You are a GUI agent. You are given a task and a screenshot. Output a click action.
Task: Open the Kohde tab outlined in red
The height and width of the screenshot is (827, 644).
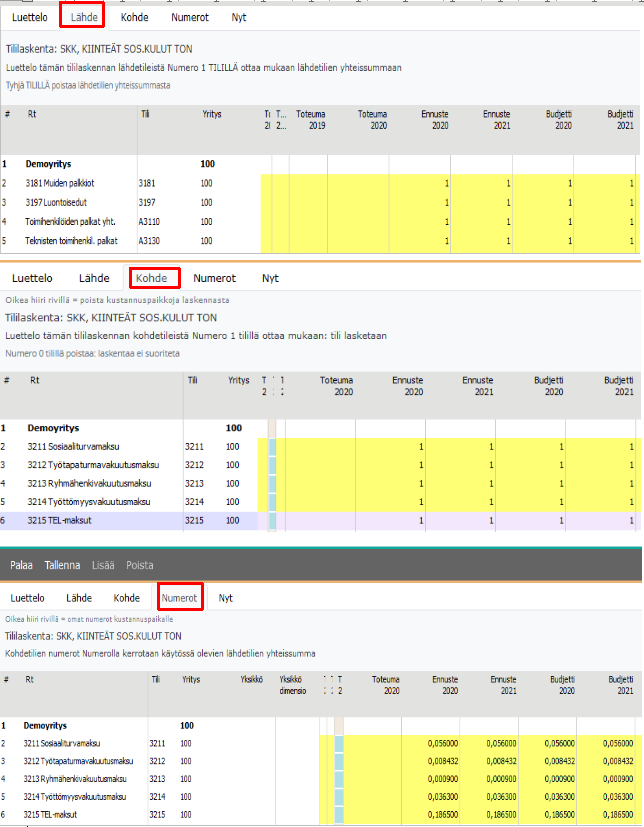pos(153,278)
